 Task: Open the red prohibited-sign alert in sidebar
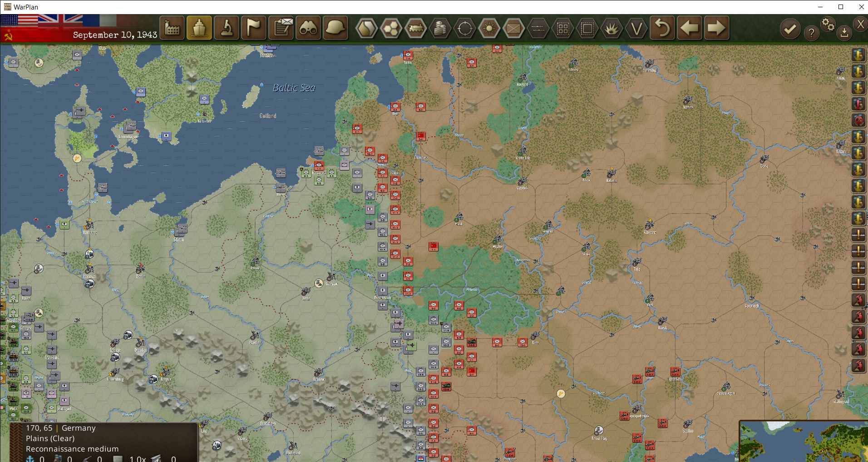pyautogui.click(x=858, y=120)
